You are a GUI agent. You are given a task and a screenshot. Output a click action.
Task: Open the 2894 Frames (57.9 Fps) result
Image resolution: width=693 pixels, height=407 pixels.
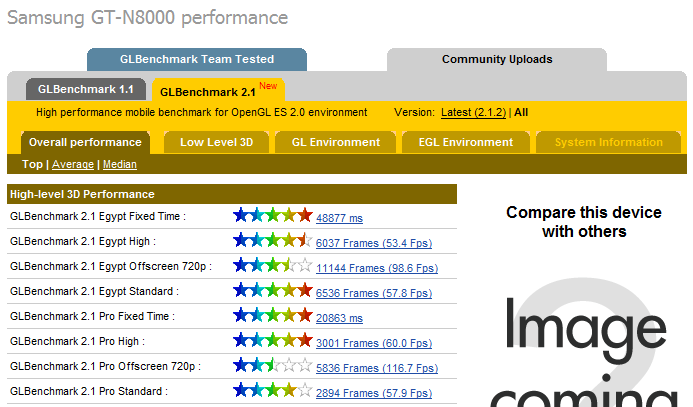(x=374, y=393)
